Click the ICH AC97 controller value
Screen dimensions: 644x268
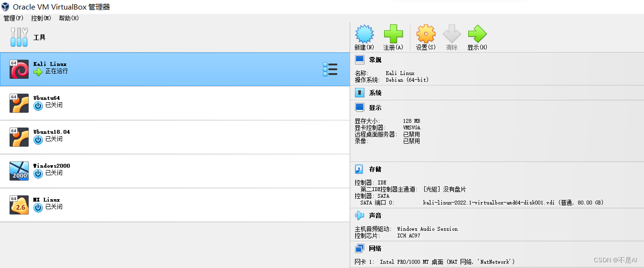tap(408, 236)
